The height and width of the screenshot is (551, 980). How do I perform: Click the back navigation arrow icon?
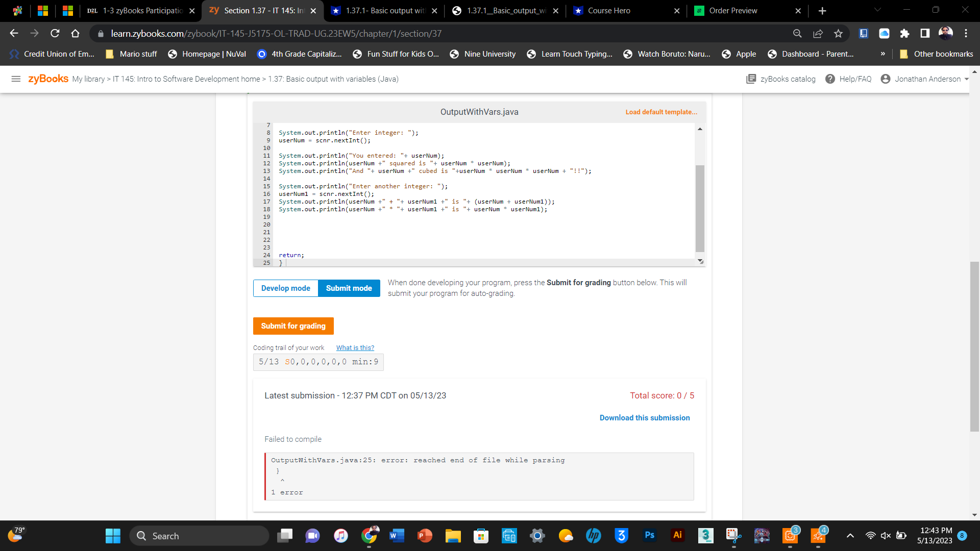pyautogui.click(x=13, y=34)
